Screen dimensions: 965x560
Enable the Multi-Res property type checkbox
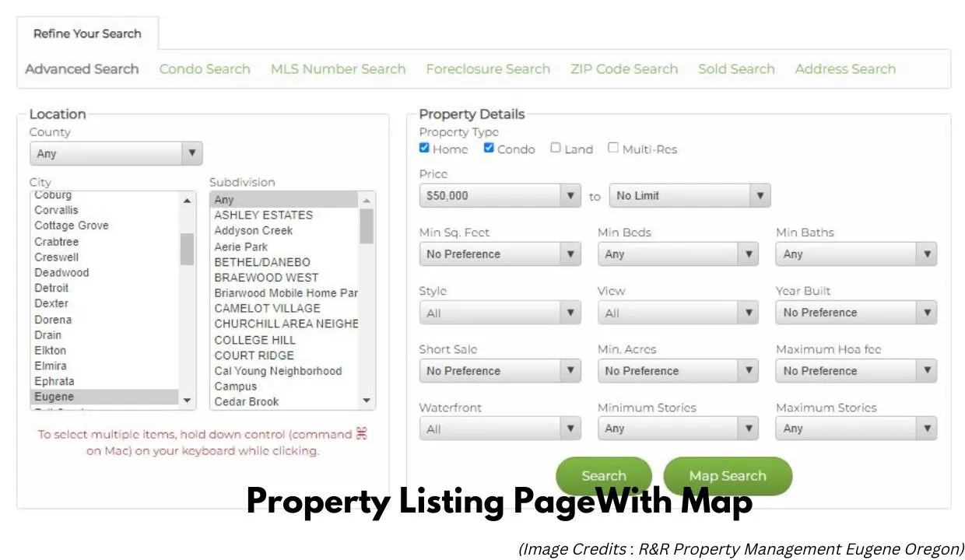613,148
